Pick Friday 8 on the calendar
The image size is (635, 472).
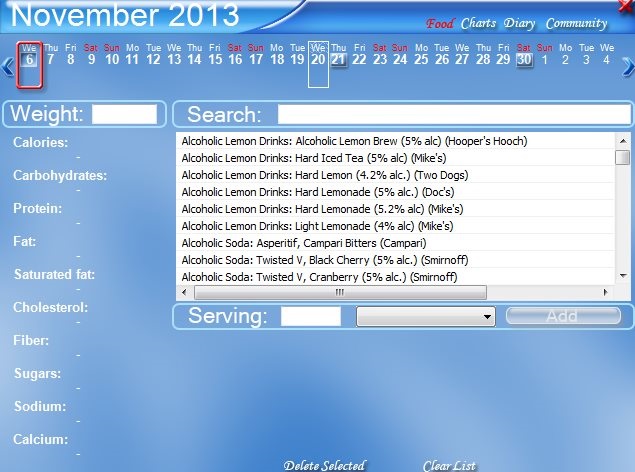pos(70,55)
